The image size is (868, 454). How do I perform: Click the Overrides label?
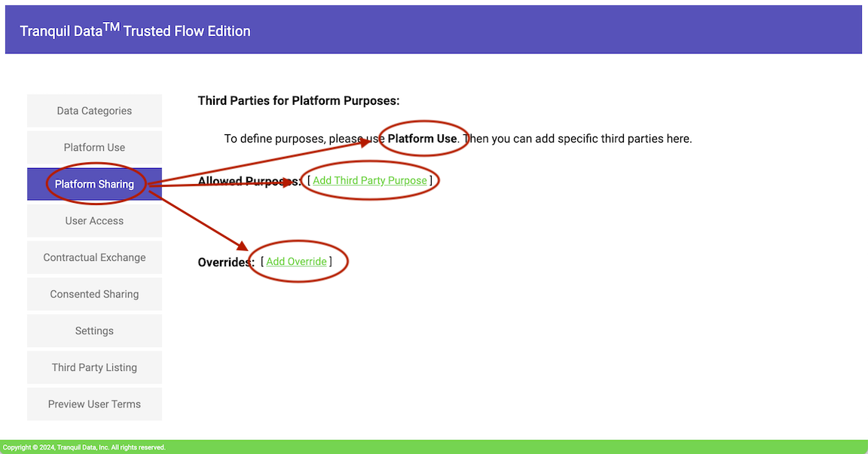click(224, 262)
